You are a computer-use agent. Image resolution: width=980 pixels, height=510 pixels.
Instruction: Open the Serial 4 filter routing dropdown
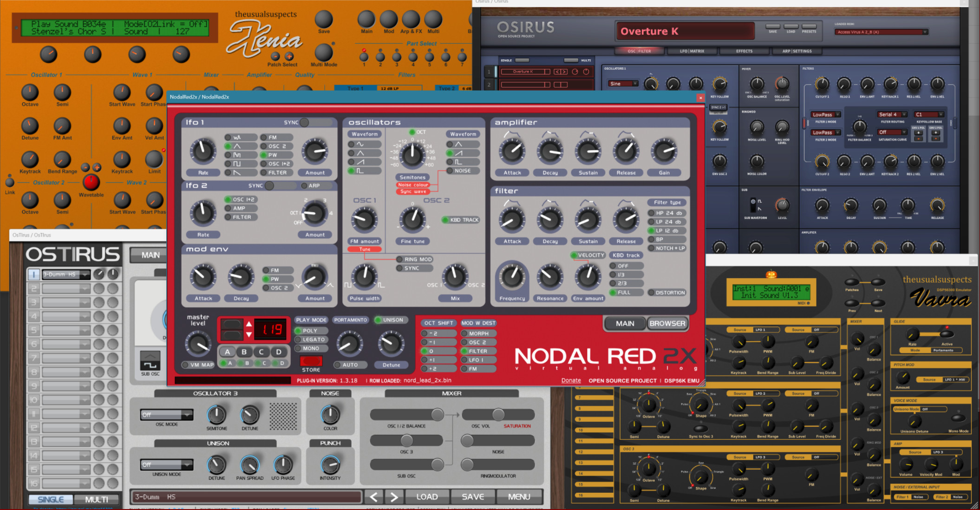tap(892, 114)
